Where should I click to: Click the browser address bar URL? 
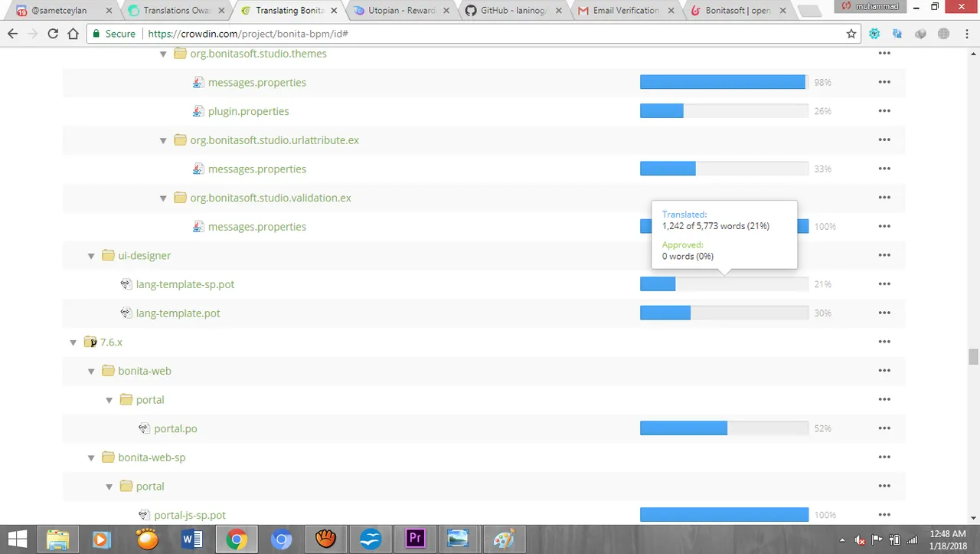tap(248, 34)
